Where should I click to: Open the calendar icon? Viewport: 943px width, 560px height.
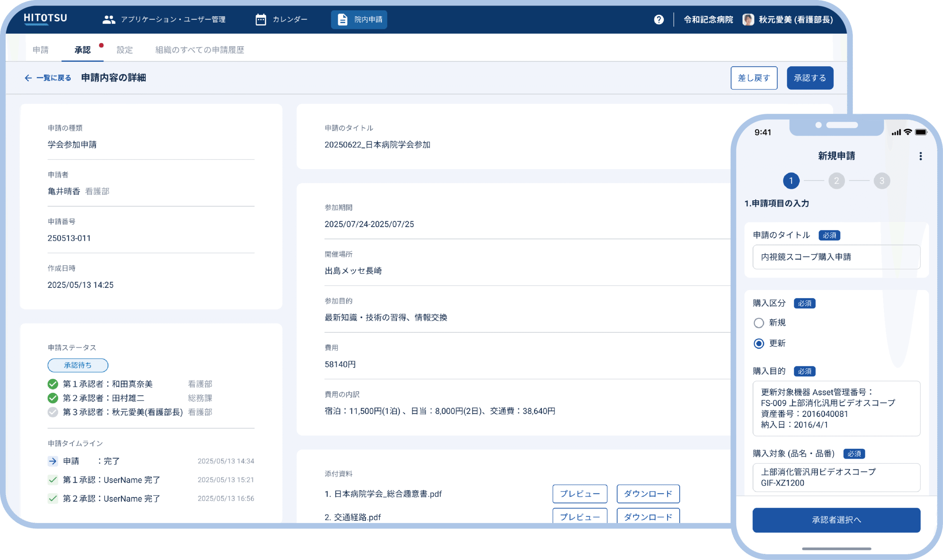(260, 20)
